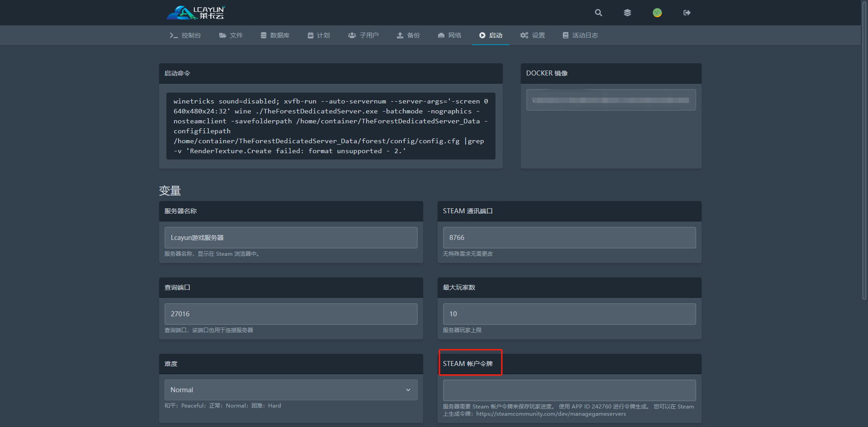Open the 网络 network tab

pos(449,35)
